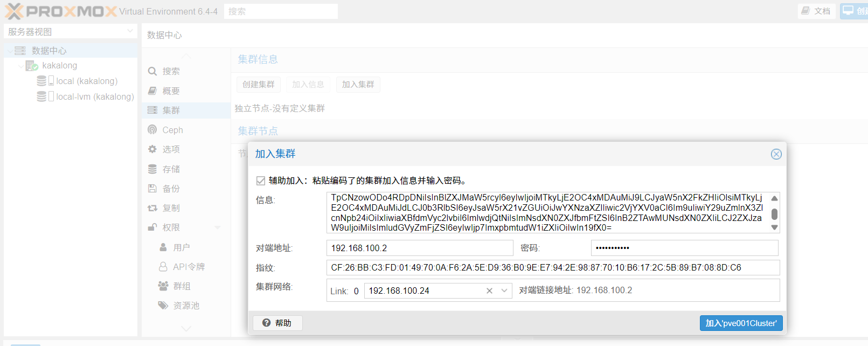Click the help button in dialog

(277, 323)
